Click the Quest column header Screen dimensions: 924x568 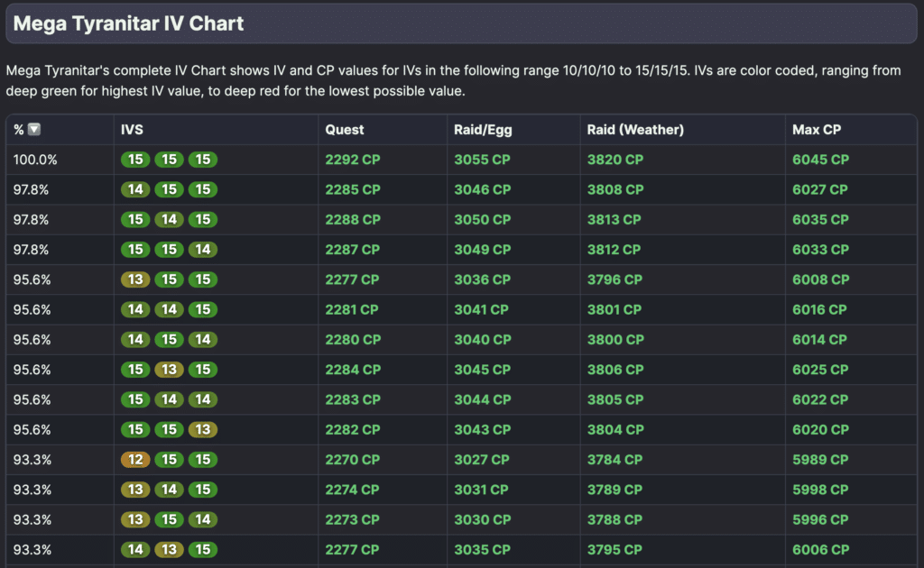pos(345,130)
